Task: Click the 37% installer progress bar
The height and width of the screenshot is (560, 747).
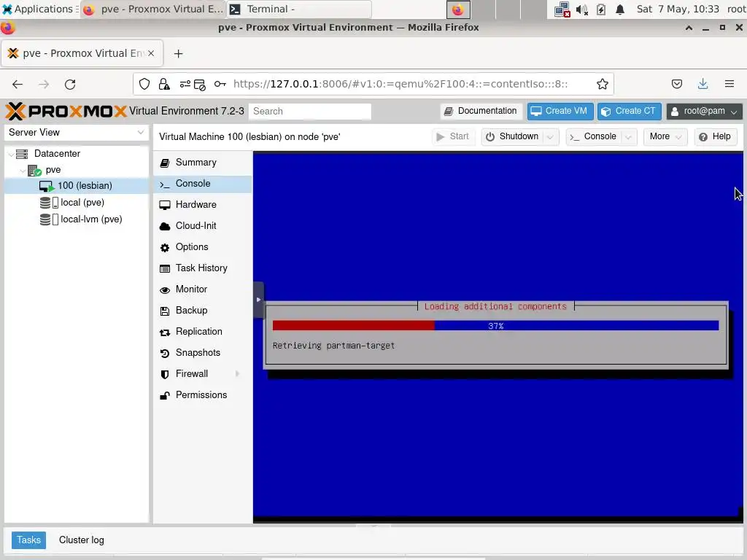Action: pos(495,326)
